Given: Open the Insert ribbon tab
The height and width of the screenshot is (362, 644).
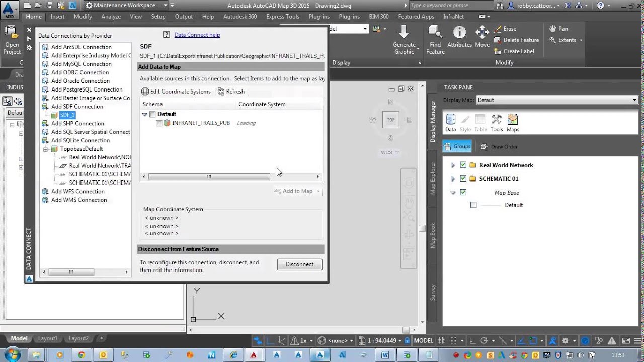Looking at the screenshot, I should [57, 17].
